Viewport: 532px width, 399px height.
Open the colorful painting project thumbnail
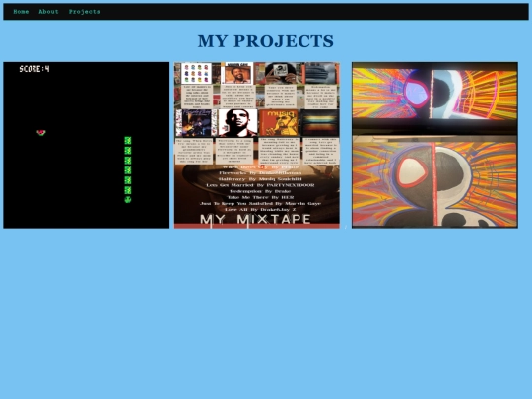(434, 145)
